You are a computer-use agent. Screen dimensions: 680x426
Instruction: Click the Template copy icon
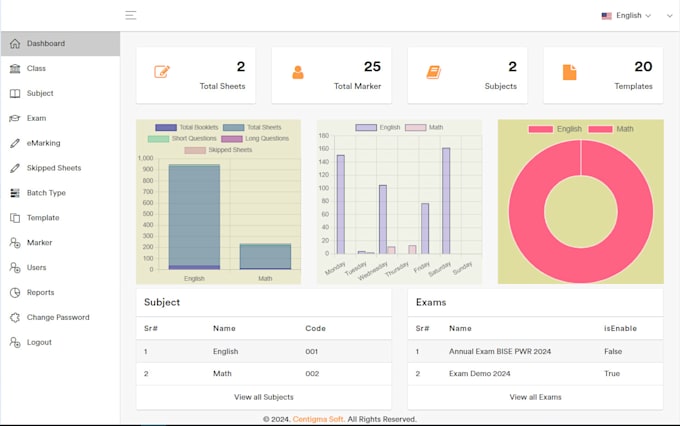pyautogui.click(x=15, y=218)
